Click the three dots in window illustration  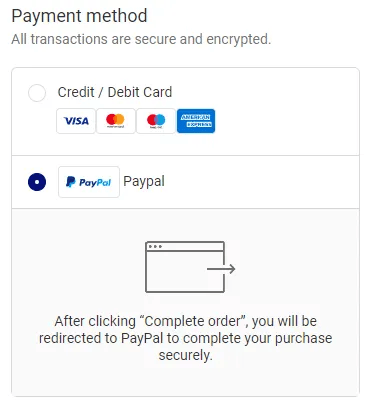[x=155, y=247]
